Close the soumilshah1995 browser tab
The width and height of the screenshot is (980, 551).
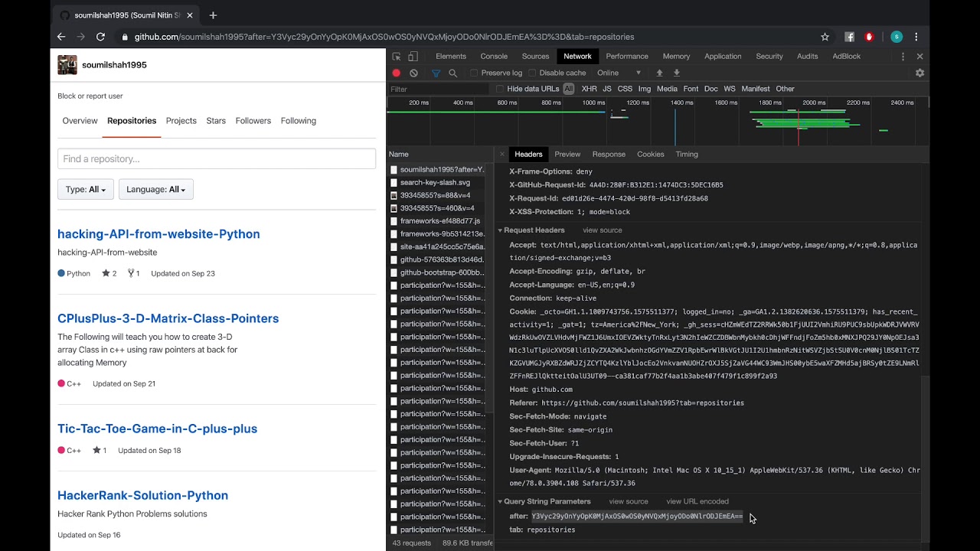(x=190, y=15)
